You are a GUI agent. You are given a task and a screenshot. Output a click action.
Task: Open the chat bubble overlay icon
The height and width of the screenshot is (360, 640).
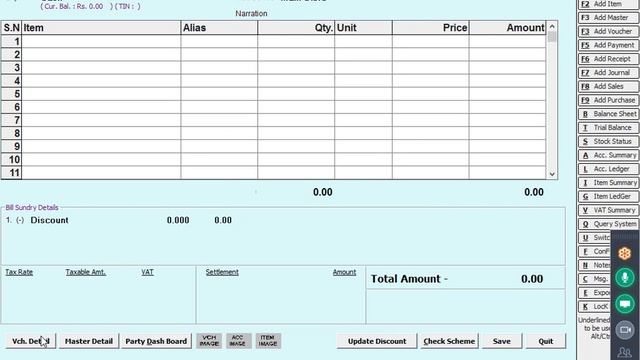point(624,304)
